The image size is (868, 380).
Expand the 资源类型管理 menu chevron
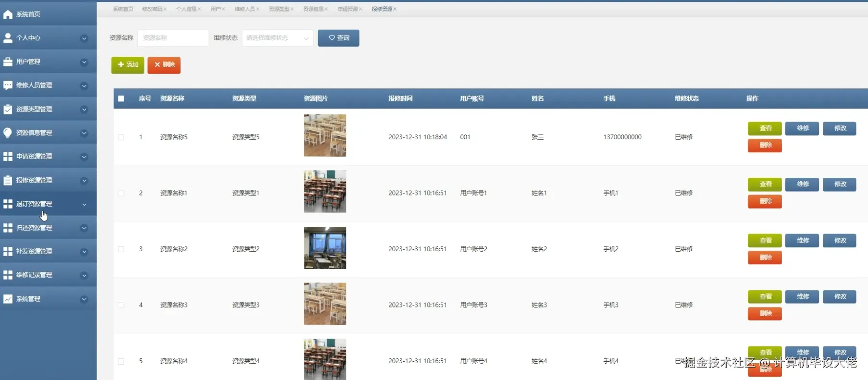click(84, 109)
